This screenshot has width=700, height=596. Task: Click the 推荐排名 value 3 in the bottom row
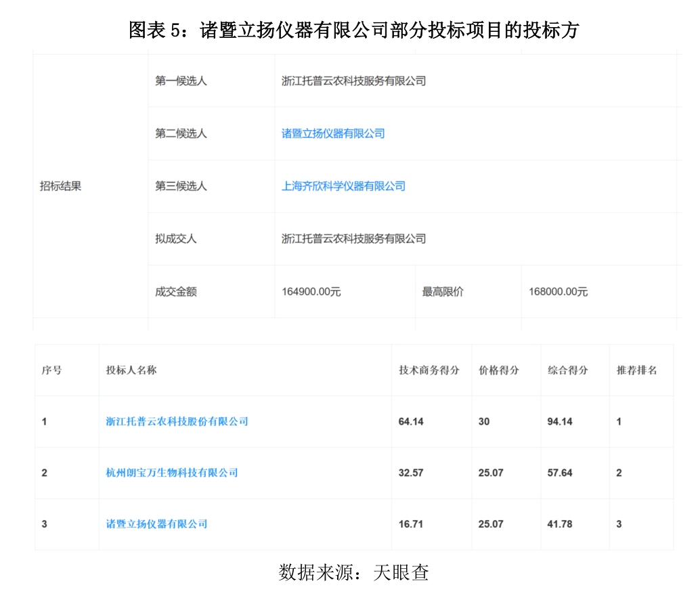click(619, 524)
